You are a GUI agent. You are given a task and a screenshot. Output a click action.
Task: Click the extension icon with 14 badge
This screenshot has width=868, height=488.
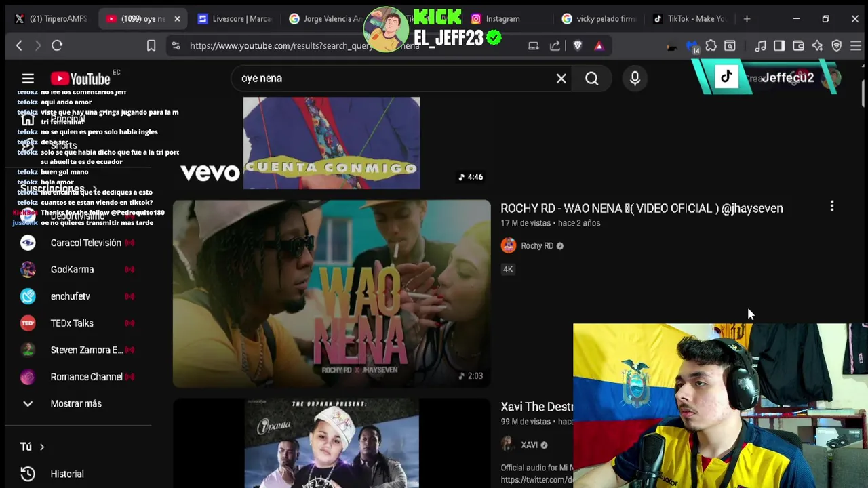(x=692, y=46)
